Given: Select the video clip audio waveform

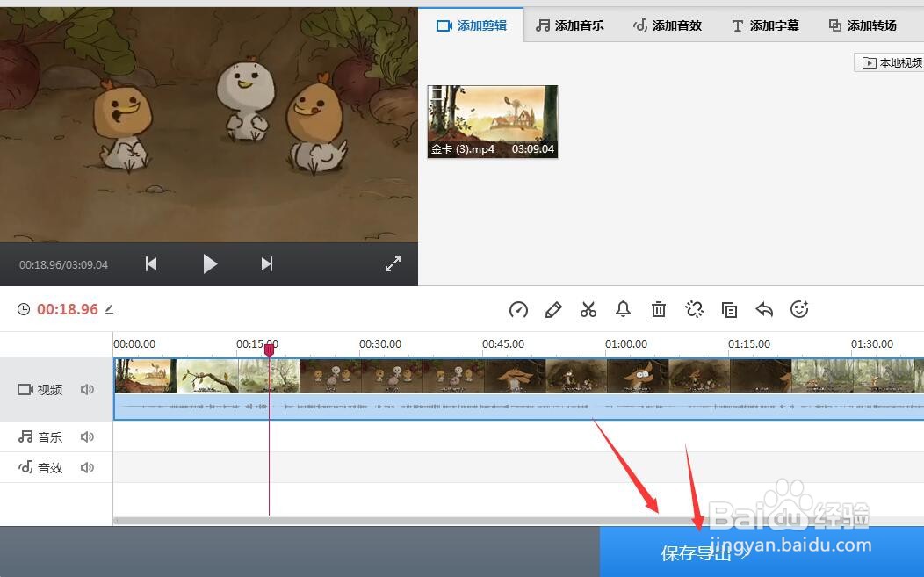Looking at the screenshot, I should click(518, 406).
